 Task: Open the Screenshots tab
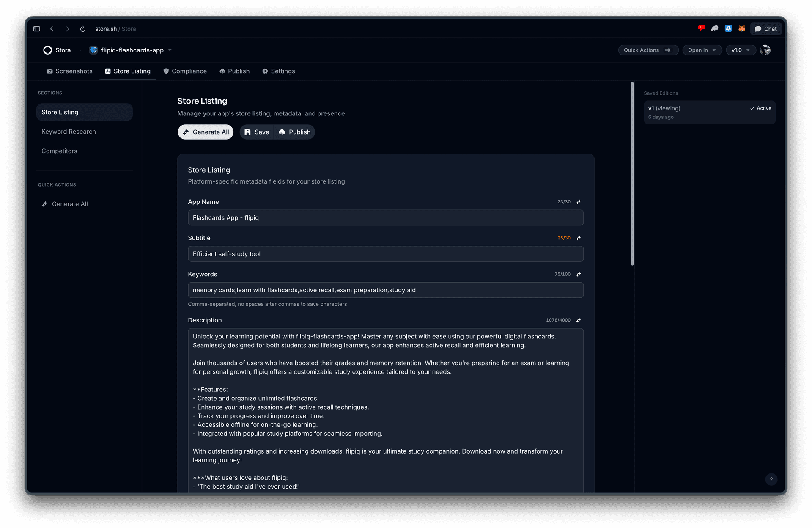69,71
